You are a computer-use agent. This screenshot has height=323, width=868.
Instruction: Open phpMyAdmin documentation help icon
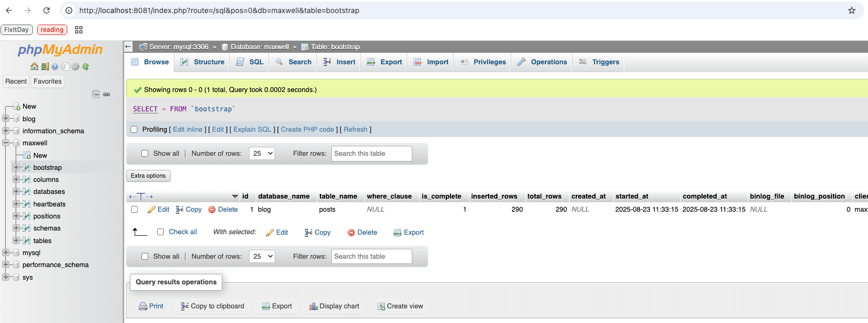pos(55,66)
